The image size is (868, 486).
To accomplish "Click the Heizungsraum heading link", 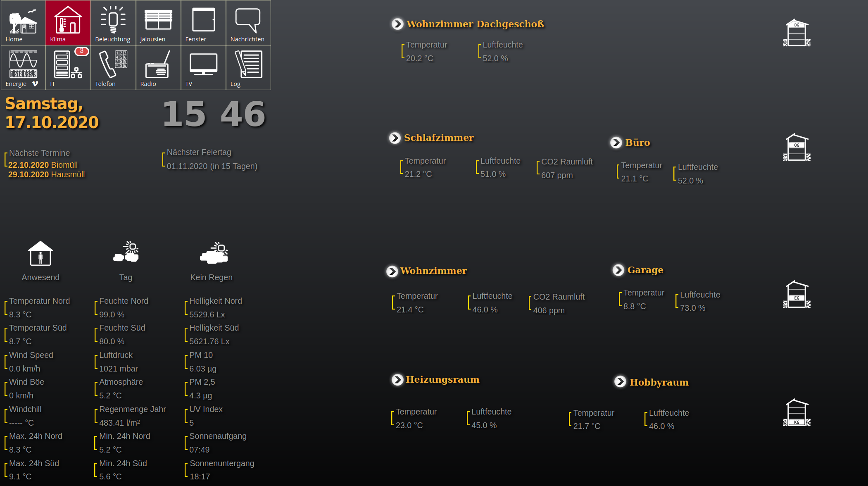I will point(442,379).
